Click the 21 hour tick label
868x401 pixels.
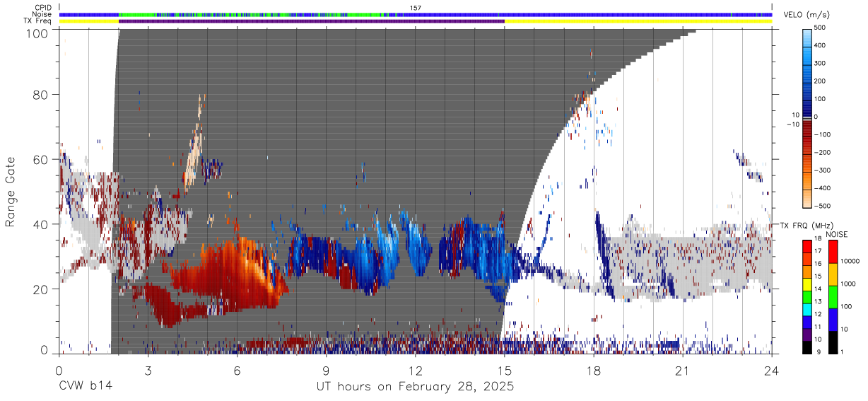tap(682, 370)
